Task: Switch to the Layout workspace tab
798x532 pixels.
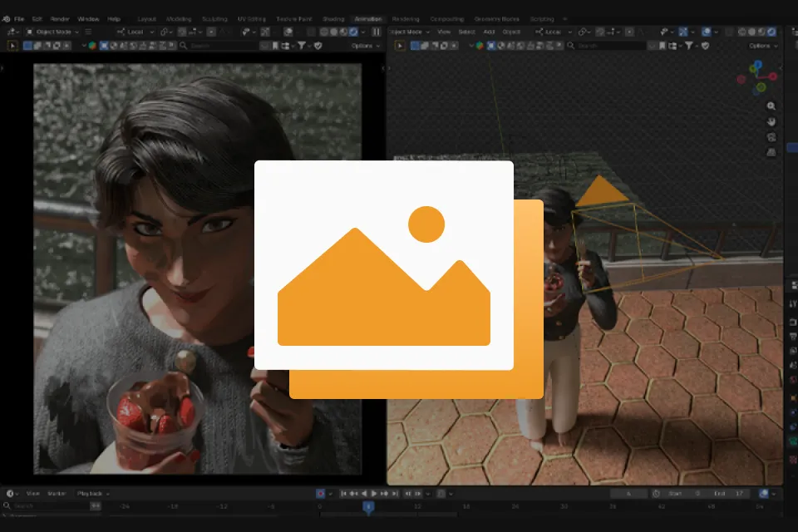Action: (x=146, y=19)
